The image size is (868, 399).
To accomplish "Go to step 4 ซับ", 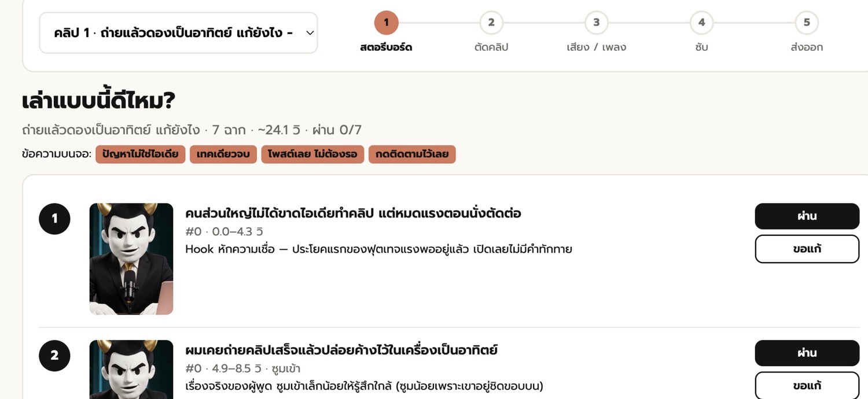I will (x=701, y=33).
